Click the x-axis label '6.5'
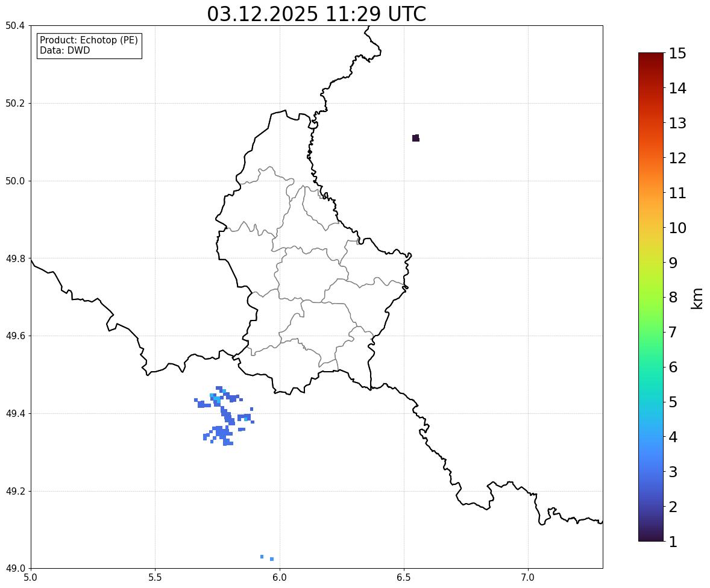The image size is (710, 588). coord(404,578)
